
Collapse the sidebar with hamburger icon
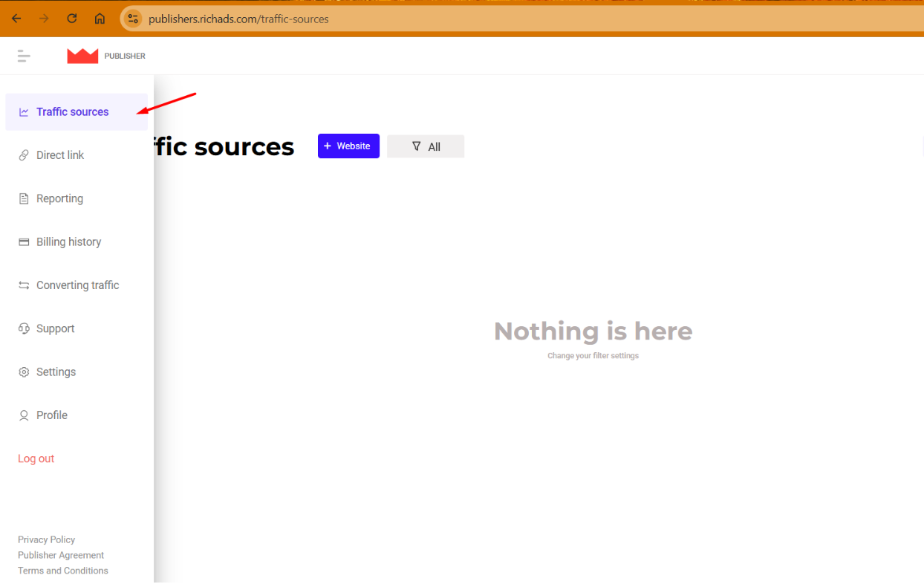pyautogui.click(x=24, y=56)
